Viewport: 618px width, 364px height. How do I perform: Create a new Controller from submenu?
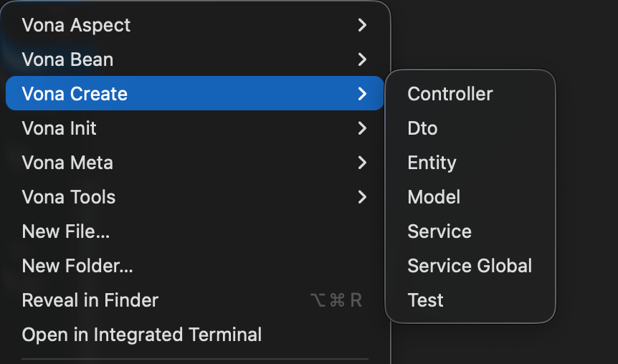coord(450,94)
